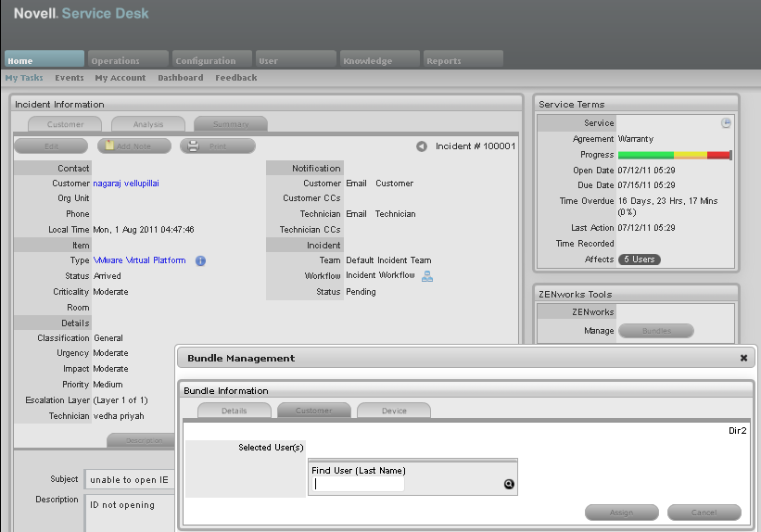Click the Assign button
This screenshot has height=532, width=761.
click(x=621, y=513)
